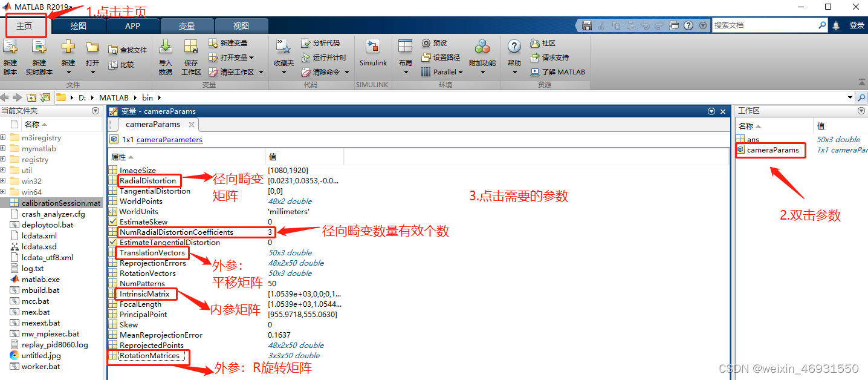Expand the m3iregistry folder
868x380 pixels.
tap(3, 137)
